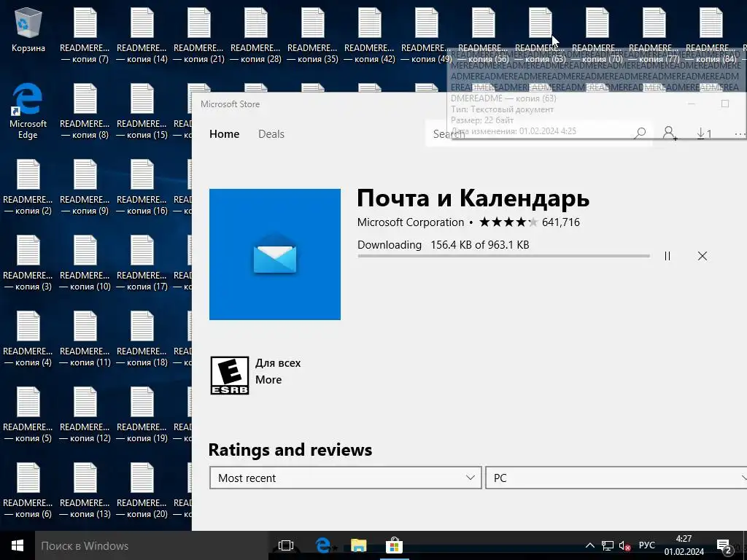This screenshot has height=560, width=747.
Task: Select README копия (13) desktop file
Action: (85, 489)
